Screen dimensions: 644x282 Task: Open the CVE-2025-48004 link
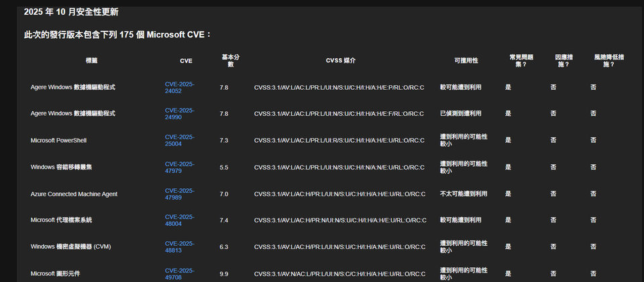tap(179, 220)
